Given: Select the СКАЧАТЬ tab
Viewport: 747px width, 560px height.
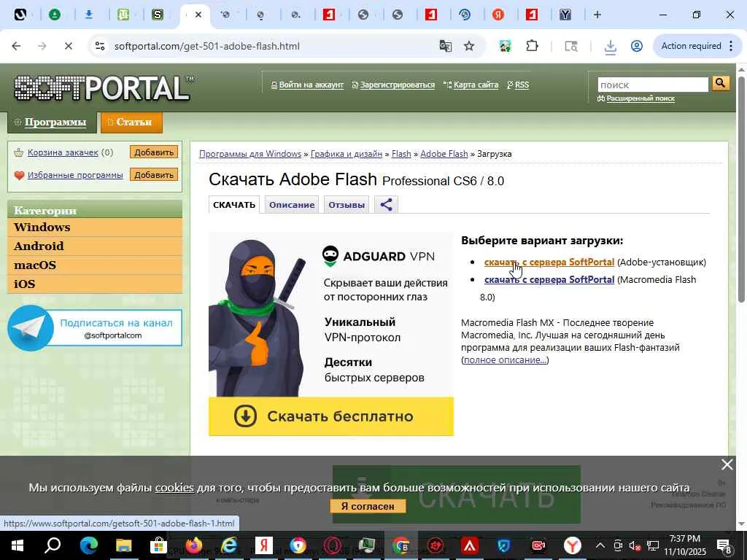Looking at the screenshot, I should click(x=234, y=205).
